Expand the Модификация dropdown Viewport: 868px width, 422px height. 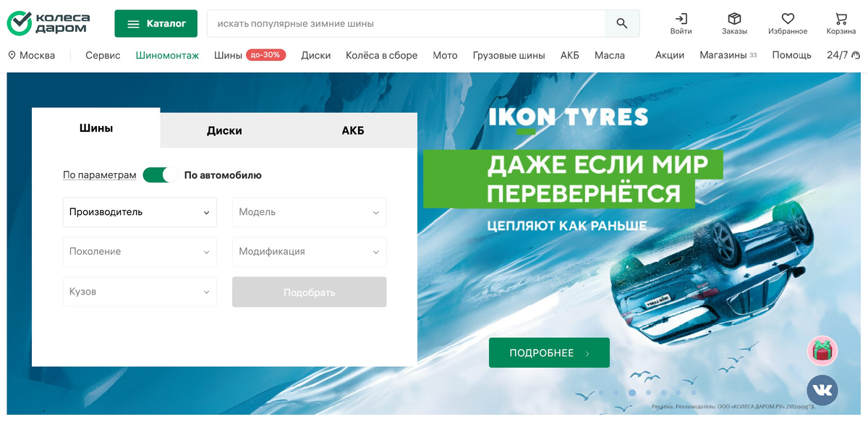tap(309, 252)
